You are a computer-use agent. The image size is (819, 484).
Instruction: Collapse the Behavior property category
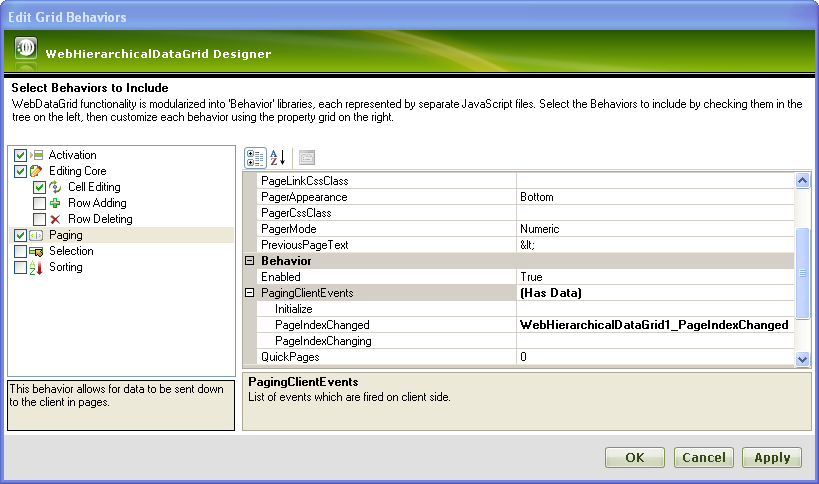[x=250, y=261]
